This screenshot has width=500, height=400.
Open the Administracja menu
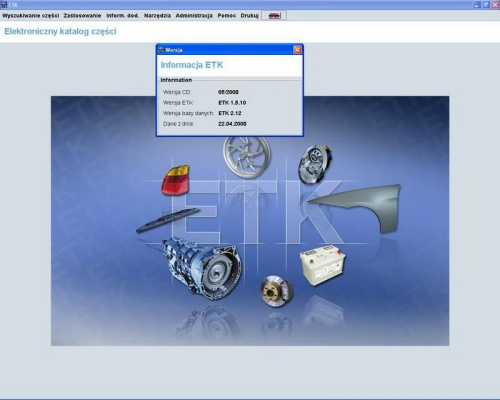[194, 16]
